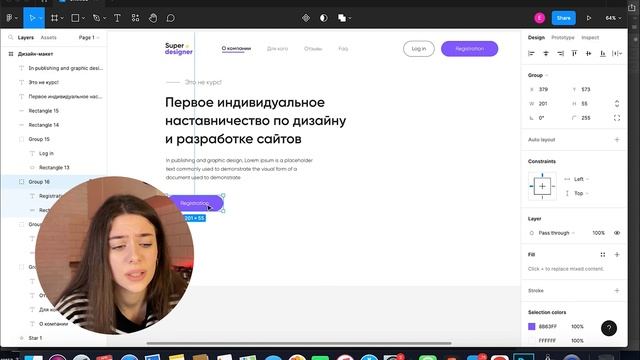Viewport: 640px width, 360px height.
Task: Switch to the Layers tab
Action: tap(26, 38)
